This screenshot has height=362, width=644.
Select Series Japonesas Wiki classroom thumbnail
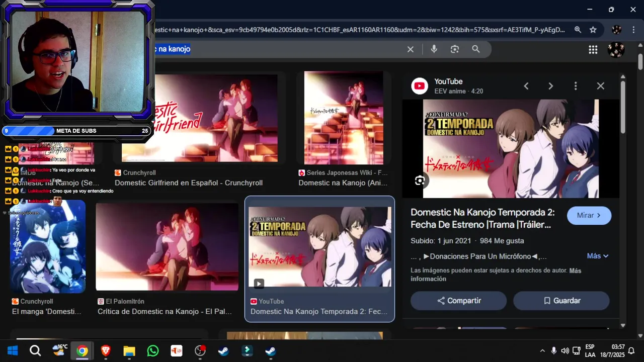pos(344,118)
